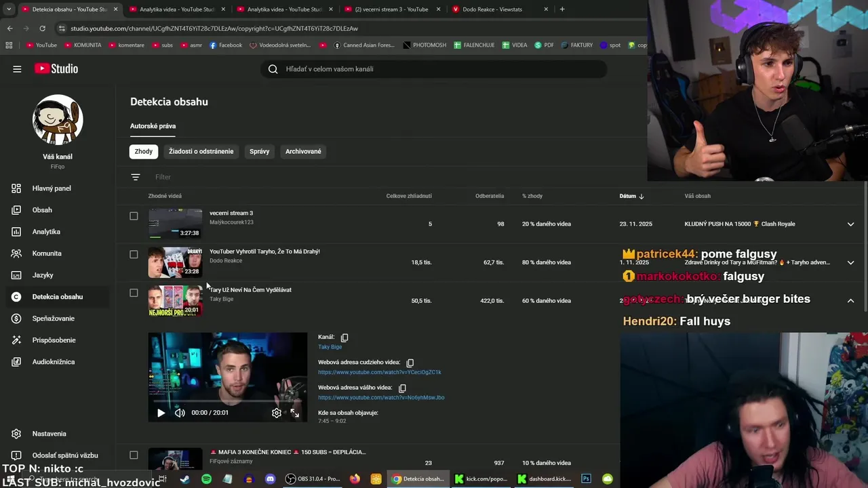The width and height of the screenshot is (868, 488).
Task: Open Prispôsobenie in the sidebar
Action: pyautogui.click(x=54, y=340)
